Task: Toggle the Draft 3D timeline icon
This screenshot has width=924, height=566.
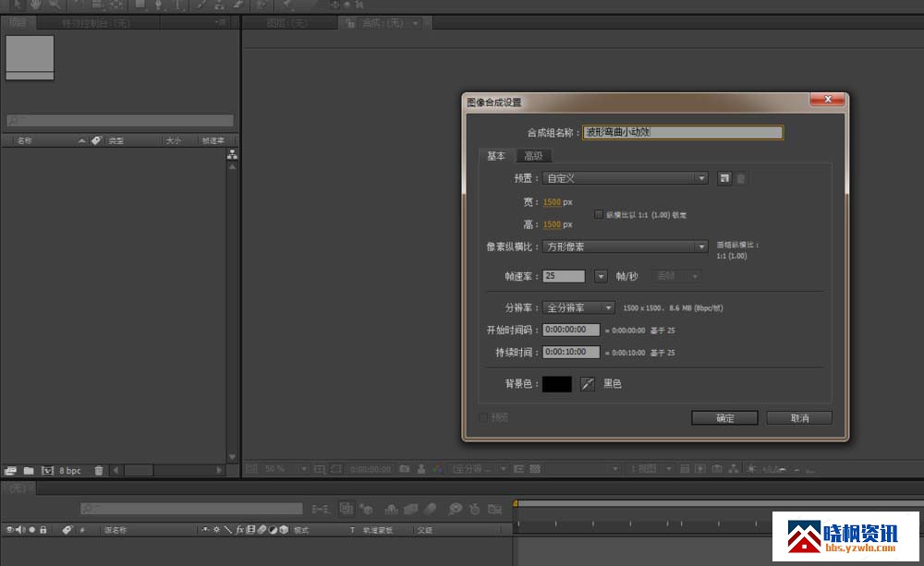Action: [x=365, y=509]
